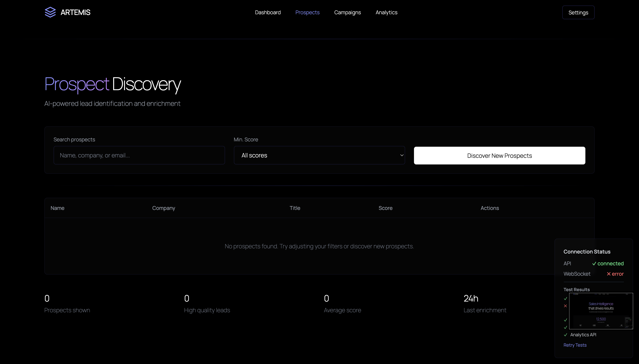Open Settings from the top bar
The width and height of the screenshot is (639, 364).
tap(578, 12)
